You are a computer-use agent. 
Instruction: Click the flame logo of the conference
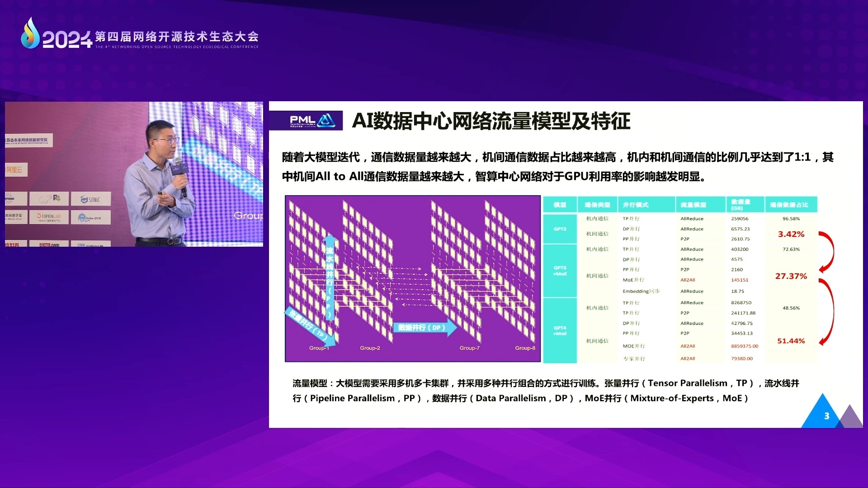pyautogui.click(x=30, y=33)
